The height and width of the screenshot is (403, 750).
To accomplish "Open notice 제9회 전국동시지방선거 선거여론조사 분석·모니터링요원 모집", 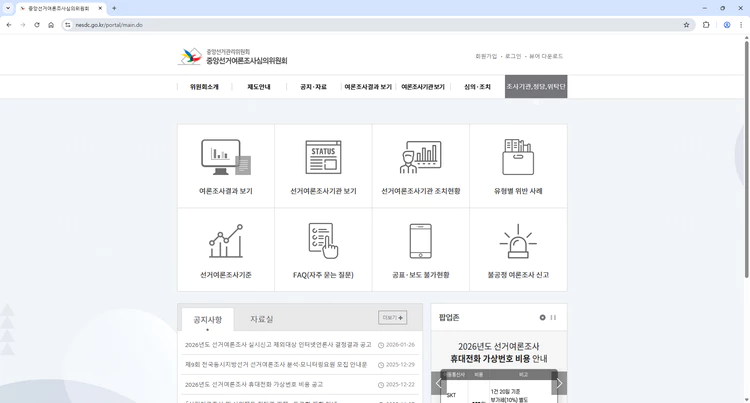I will pos(276,364).
